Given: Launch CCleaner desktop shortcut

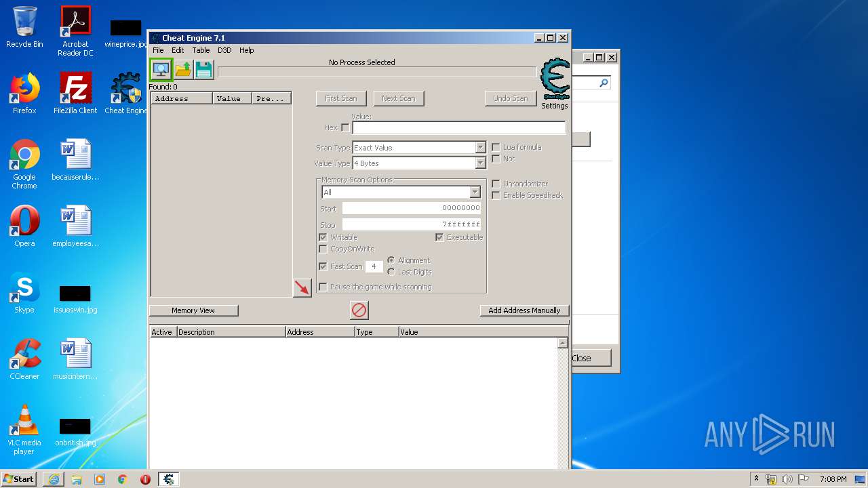Looking at the screenshot, I should coord(24,359).
